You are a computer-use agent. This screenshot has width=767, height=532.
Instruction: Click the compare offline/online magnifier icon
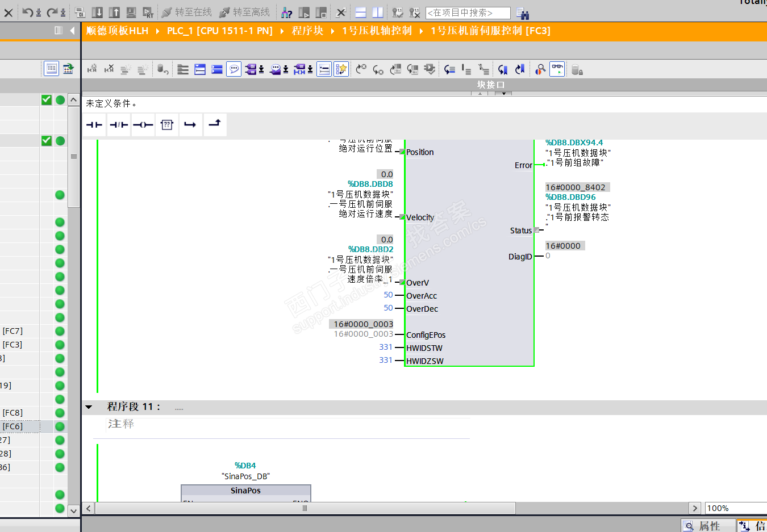pyautogui.click(x=540, y=69)
